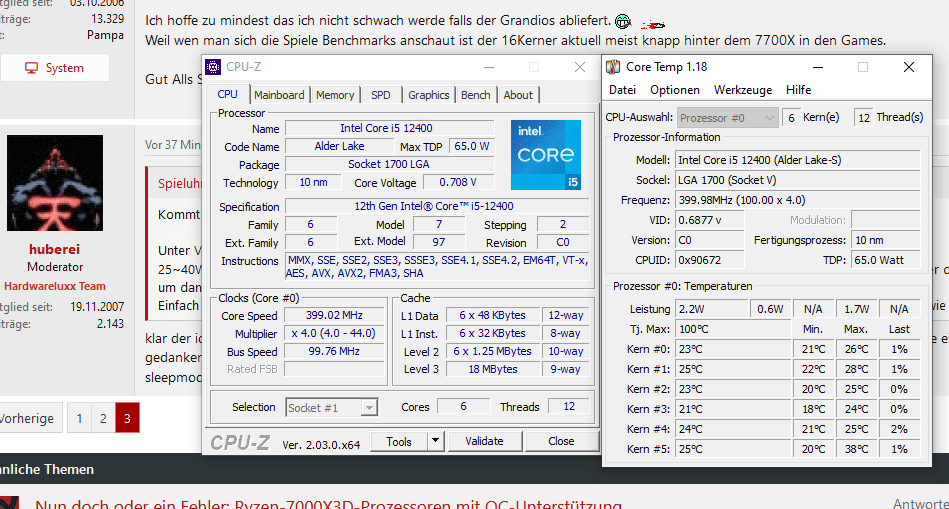949x509 pixels.
Task: Select current forum page 3
Action: 127,418
